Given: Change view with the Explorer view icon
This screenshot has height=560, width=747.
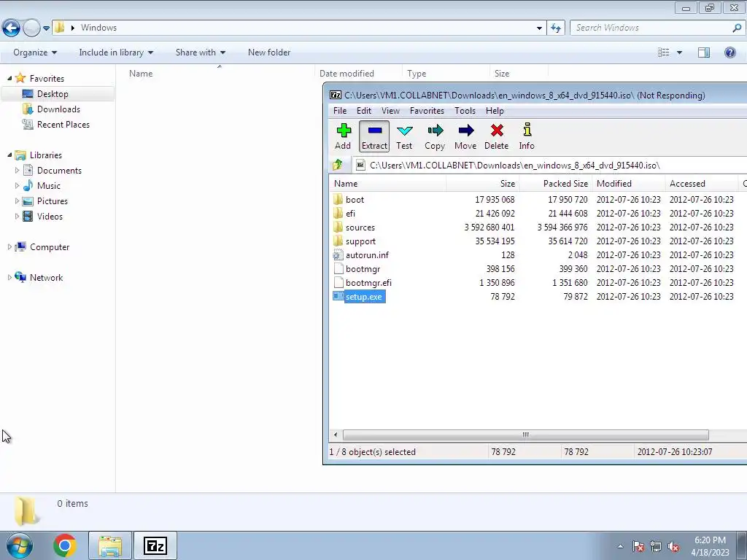Looking at the screenshot, I should 664,52.
